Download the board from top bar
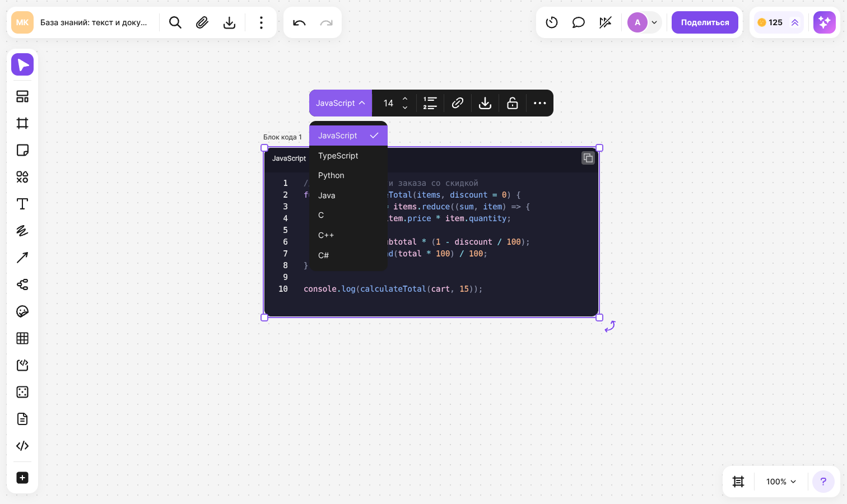The width and height of the screenshot is (847, 504). (229, 22)
